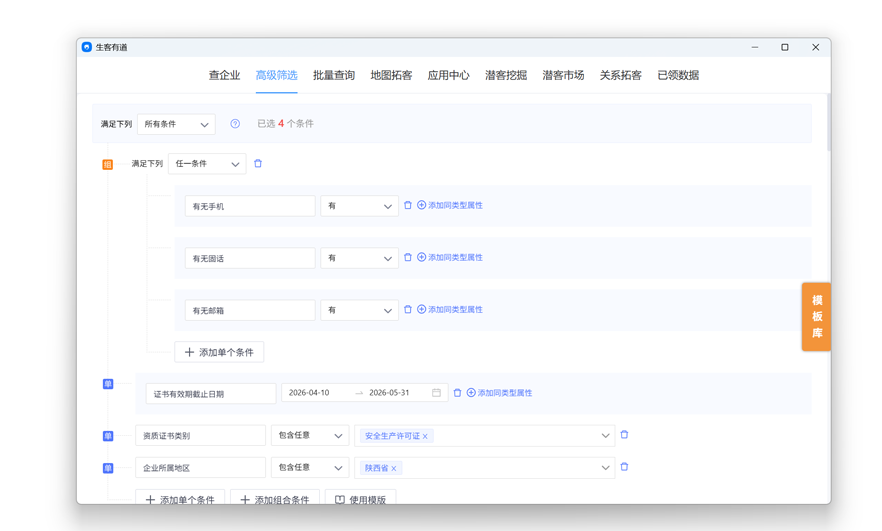Open the 有 dropdown for 有无手机
The width and height of the screenshot is (882, 531).
(x=359, y=206)
